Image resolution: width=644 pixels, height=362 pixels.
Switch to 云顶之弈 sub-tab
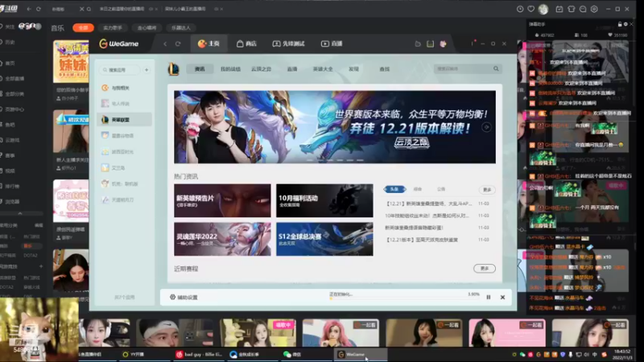coord(261,69)
